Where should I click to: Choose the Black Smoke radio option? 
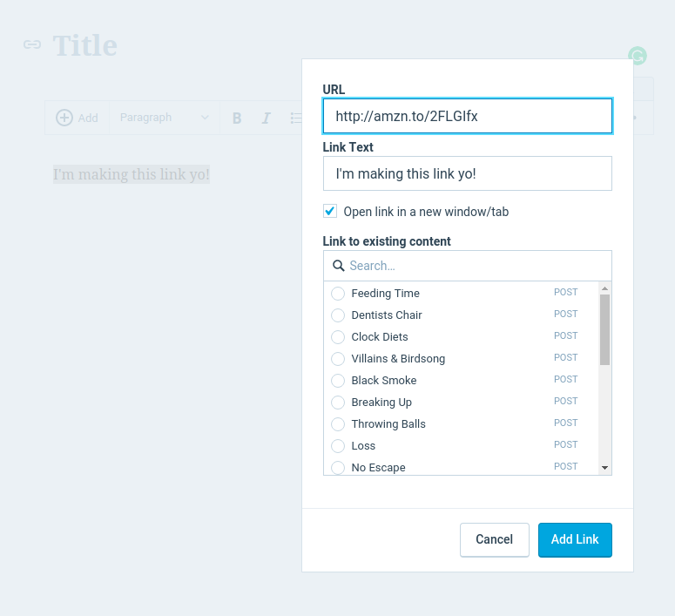click(x=338, y=381)
